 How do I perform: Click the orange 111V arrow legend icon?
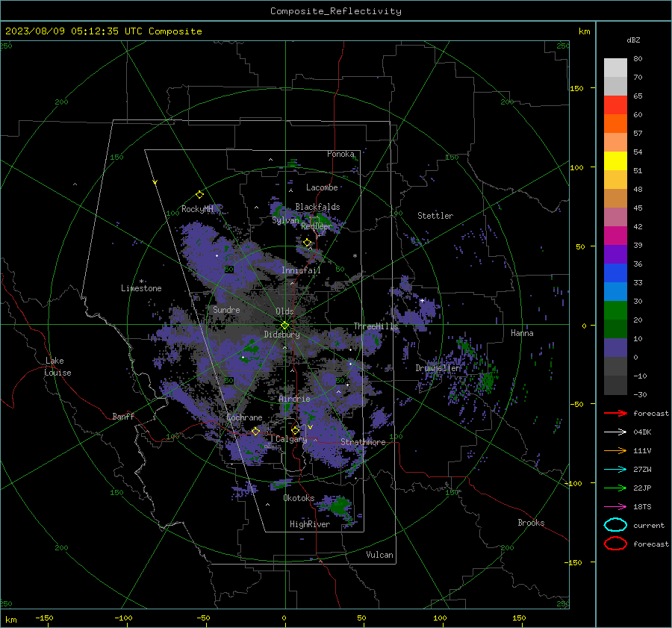tap(615, 450)
